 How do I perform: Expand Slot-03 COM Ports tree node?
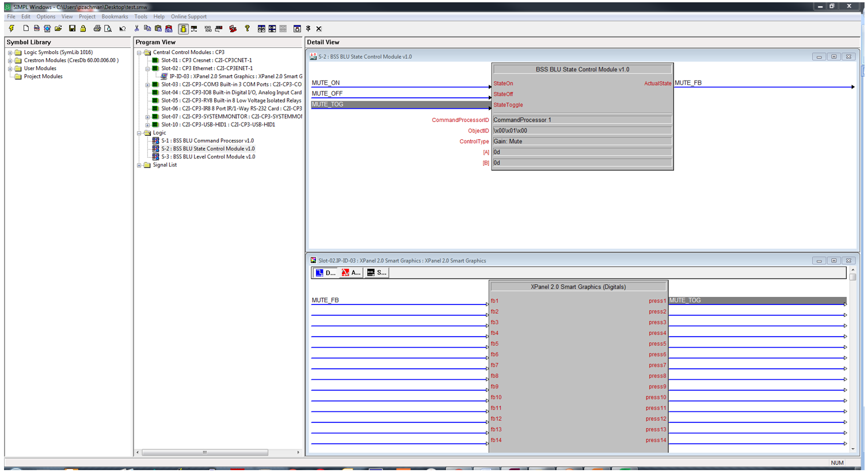coord(147,85)
